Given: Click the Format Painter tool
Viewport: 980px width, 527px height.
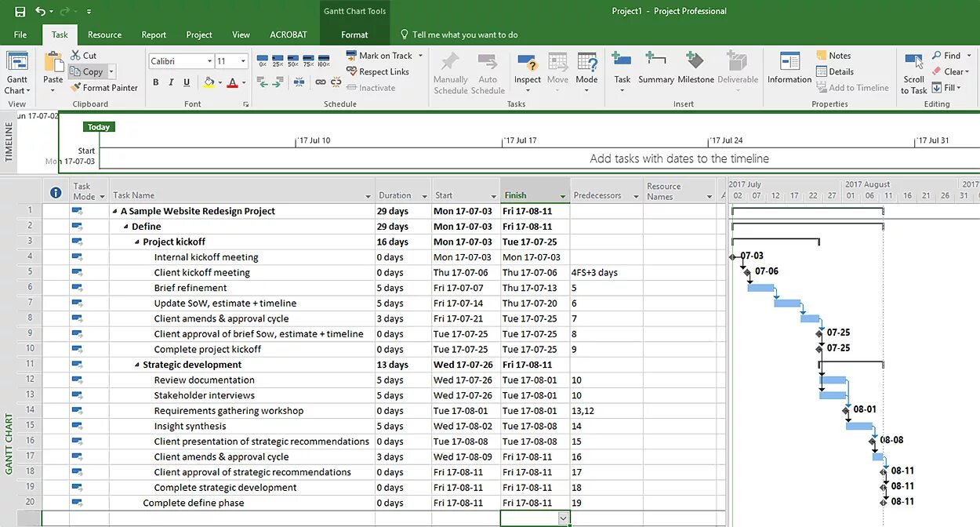Looking at the screenshot, I should tap(103, 88).
